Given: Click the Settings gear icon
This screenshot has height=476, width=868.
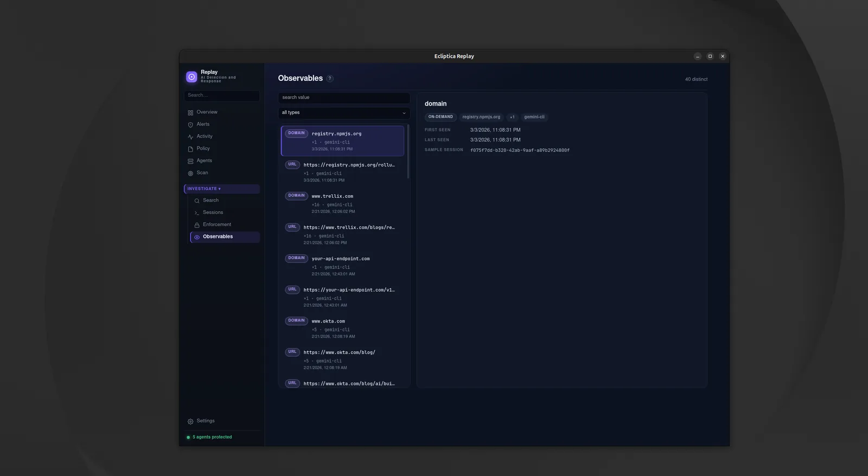Looking at the screenshot, I should coord(190,421).
